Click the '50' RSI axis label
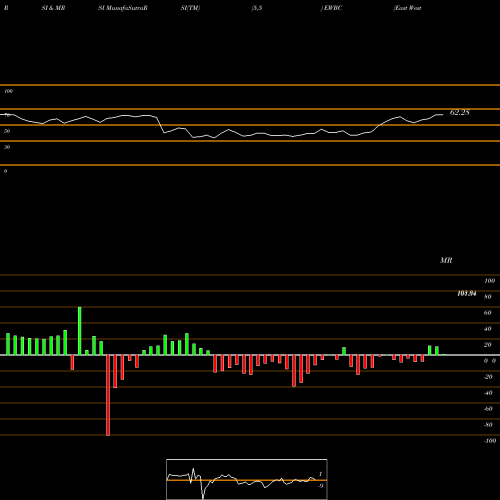Viewport: 500px width, 500px height. (x=7, y=131)
